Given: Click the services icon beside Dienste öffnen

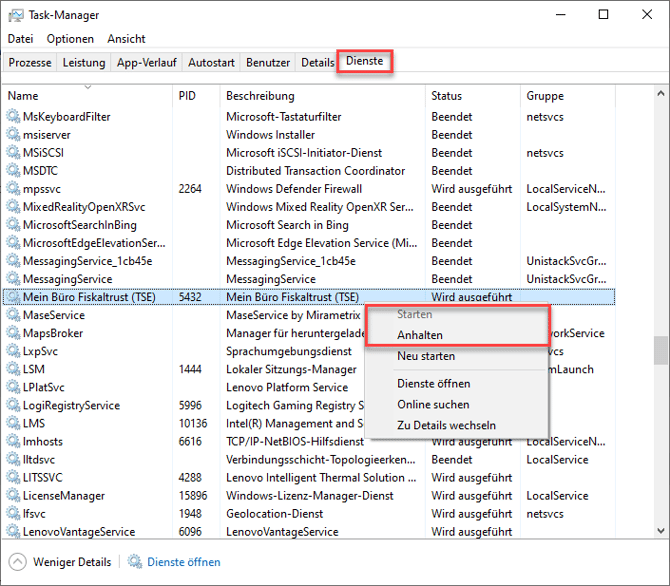Looking at the screenshot, I should pyautogui.click(x=135, y=562).
